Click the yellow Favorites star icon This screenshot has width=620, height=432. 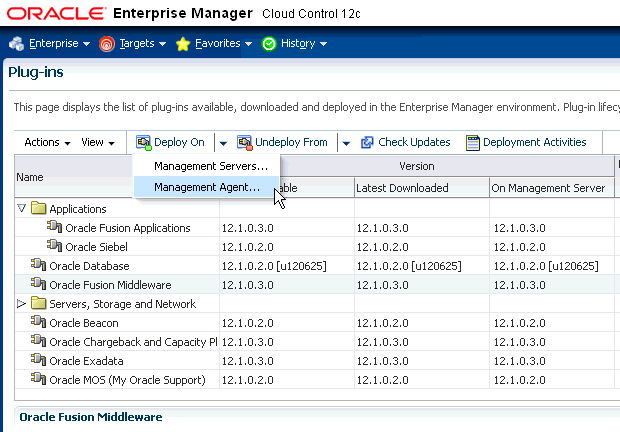coord(183,44)
